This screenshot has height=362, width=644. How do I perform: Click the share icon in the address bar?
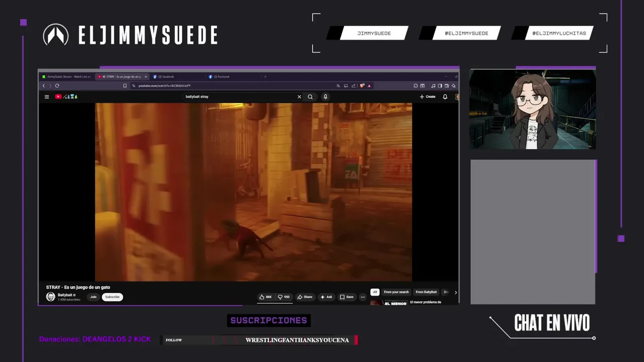point(353,85)
